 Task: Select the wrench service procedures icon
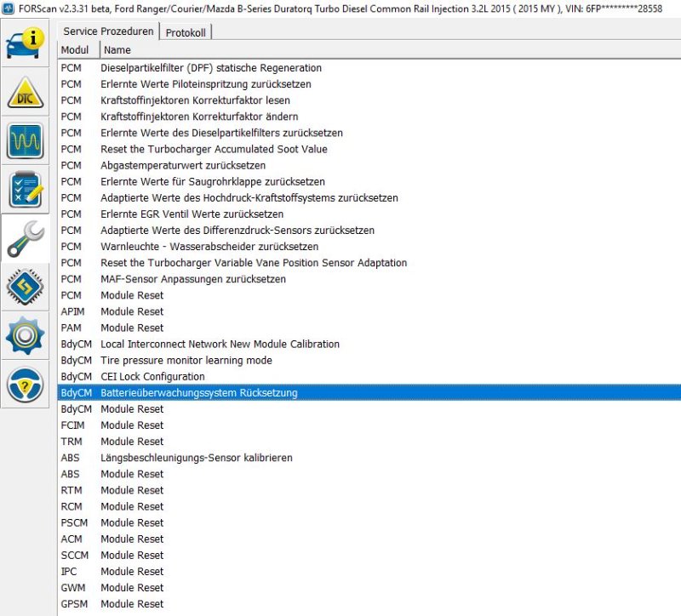26,238
